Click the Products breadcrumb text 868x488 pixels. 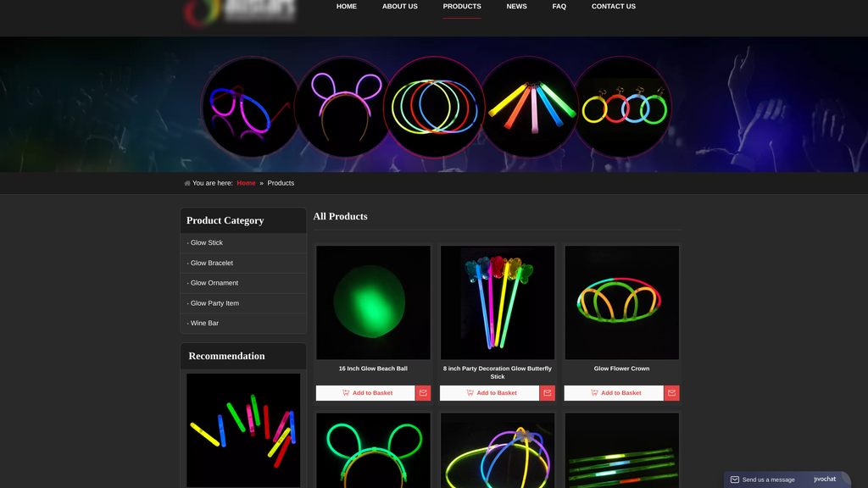(x=281, y=183)
